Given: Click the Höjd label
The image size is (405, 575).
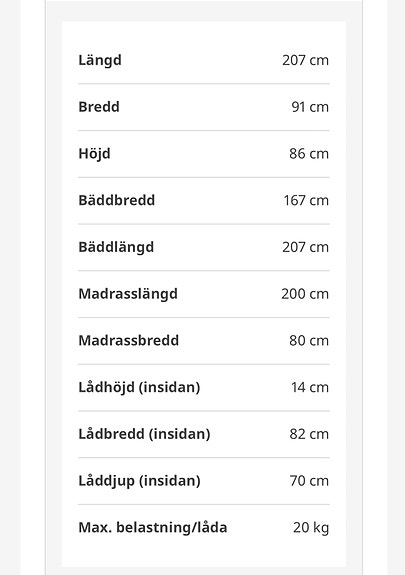Looking at the screenshot, I should tap(94, 154).
